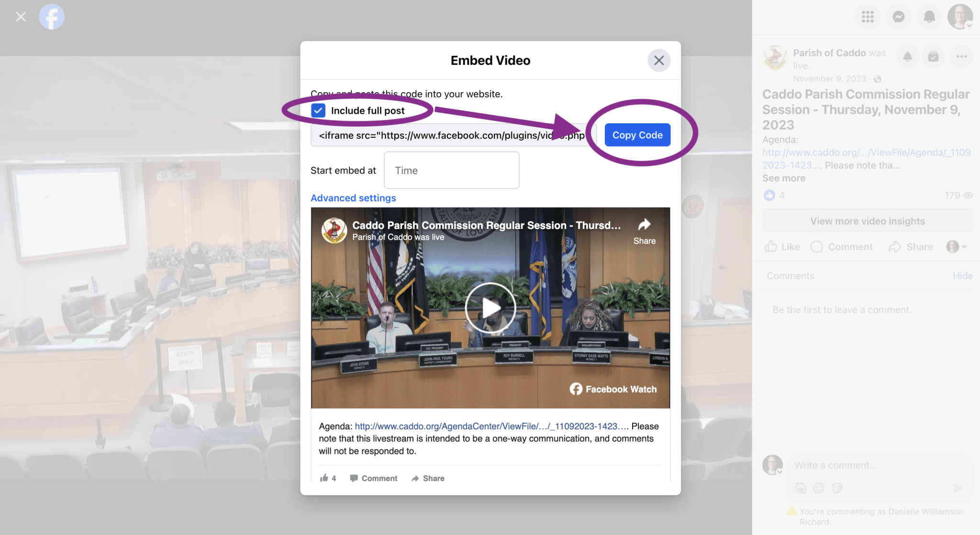Expand Advanced settings

(x=353, y=198)
